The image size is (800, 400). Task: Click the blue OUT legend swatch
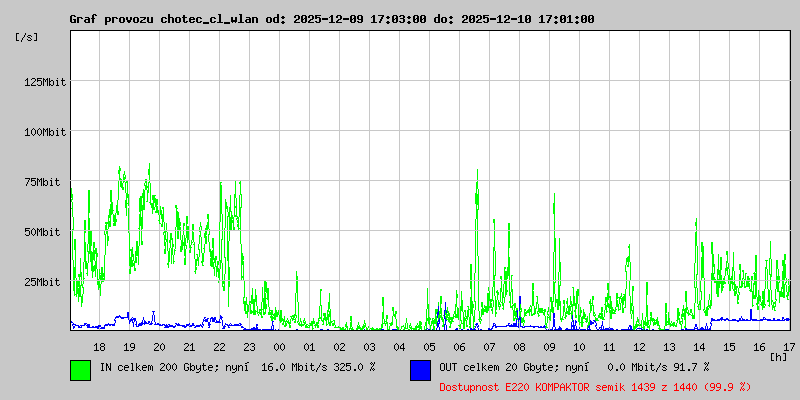click(420, 369)
